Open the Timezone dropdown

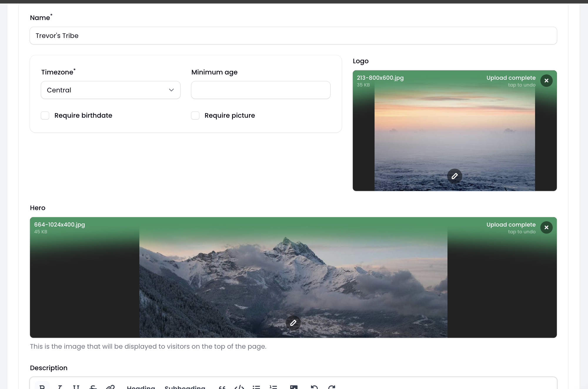point(110,90)
